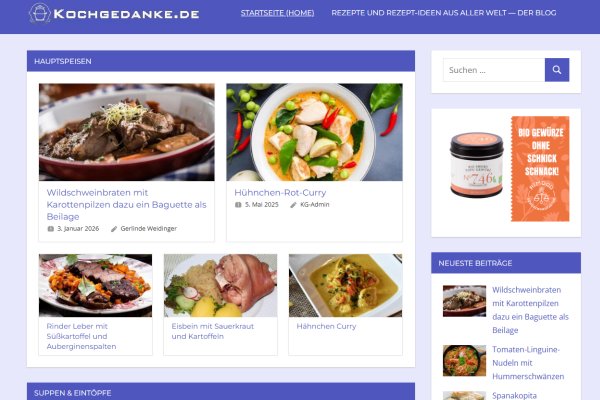Open the Spanakopita sidebar post
Screen dimensions: 600x400
pos(514,395)
